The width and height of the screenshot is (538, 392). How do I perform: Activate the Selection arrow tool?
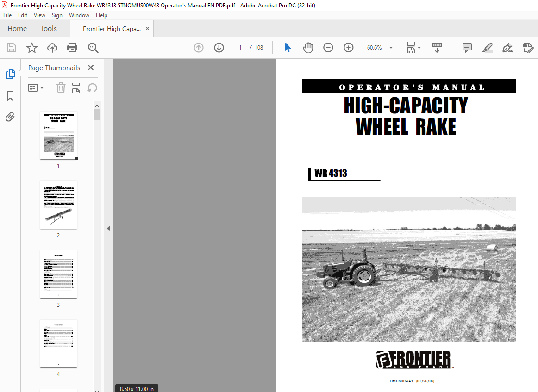288,48
